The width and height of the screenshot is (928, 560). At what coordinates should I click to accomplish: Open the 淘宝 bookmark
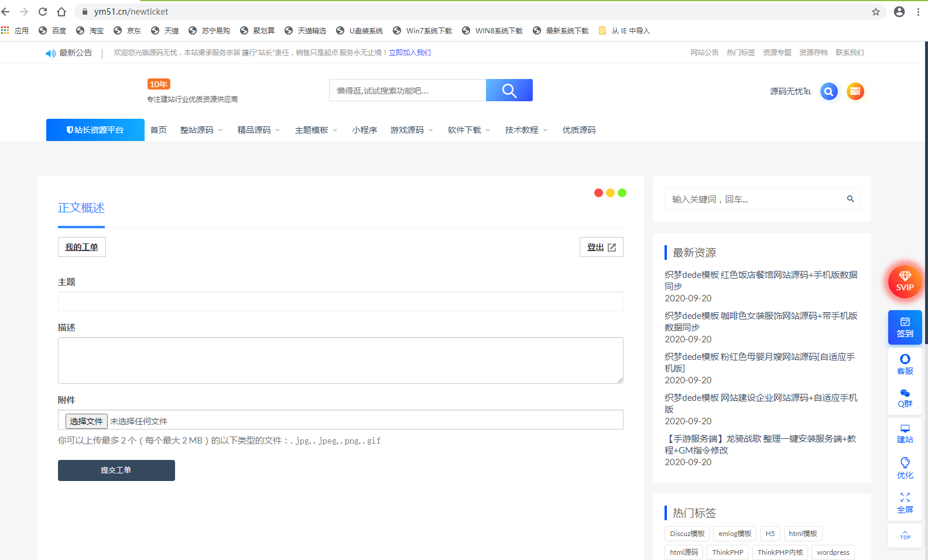coord(90,30)
